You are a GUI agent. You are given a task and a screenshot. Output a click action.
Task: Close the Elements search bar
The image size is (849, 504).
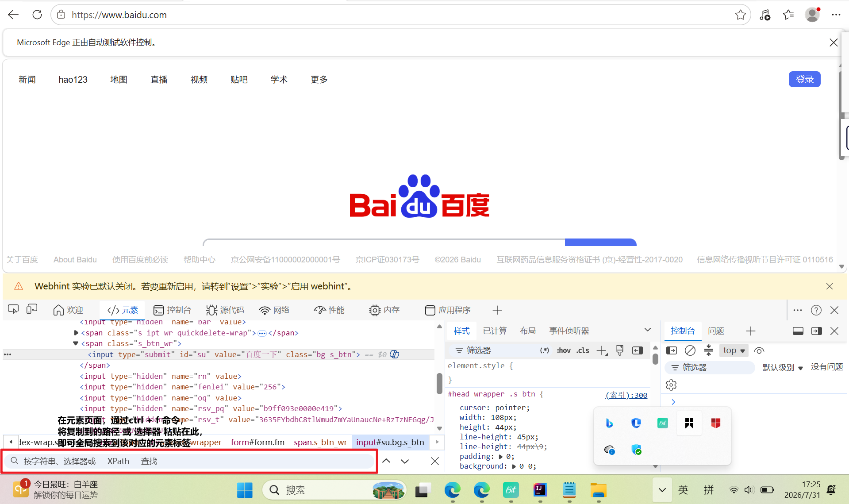pos(435,461)
